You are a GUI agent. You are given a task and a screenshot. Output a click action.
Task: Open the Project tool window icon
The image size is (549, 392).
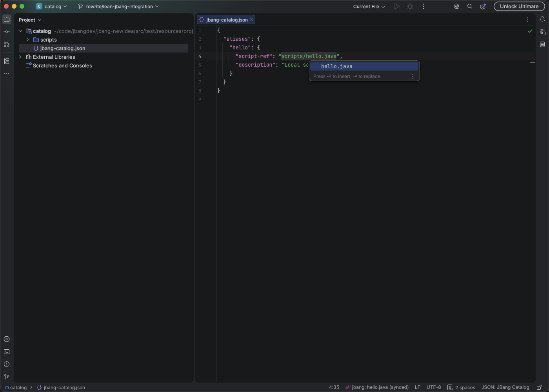tap(7, 19)
